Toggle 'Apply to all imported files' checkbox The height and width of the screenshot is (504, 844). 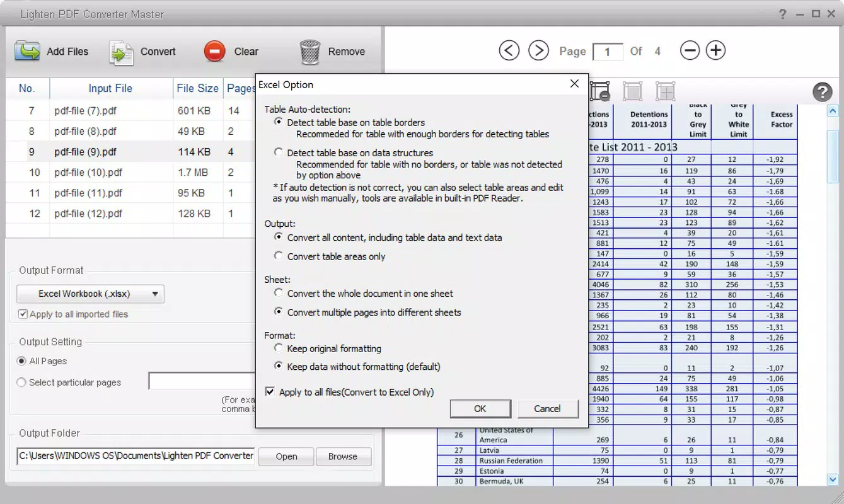[23, 314]
